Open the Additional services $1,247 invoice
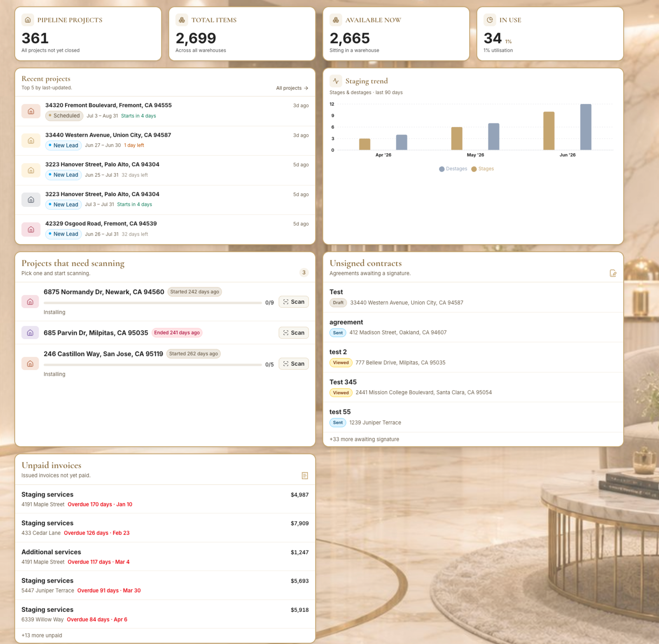Screen dimensions: 659x644 (165, 557)
